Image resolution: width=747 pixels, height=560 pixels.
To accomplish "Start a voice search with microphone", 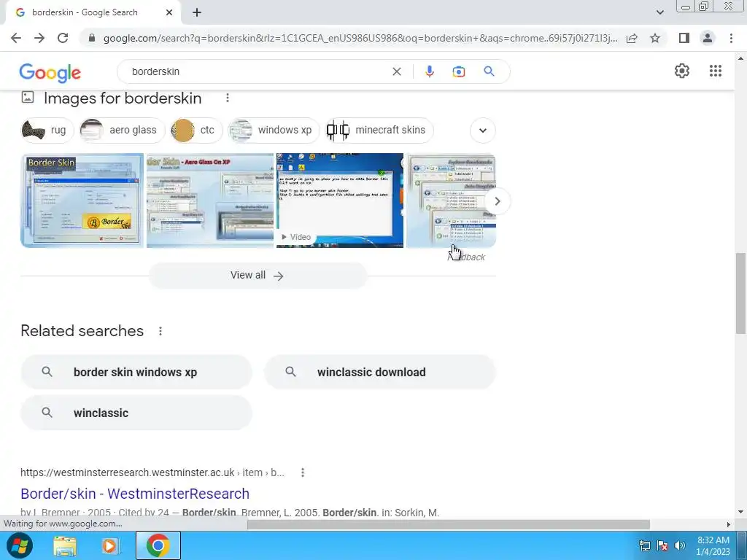I will tap(429, 71).
